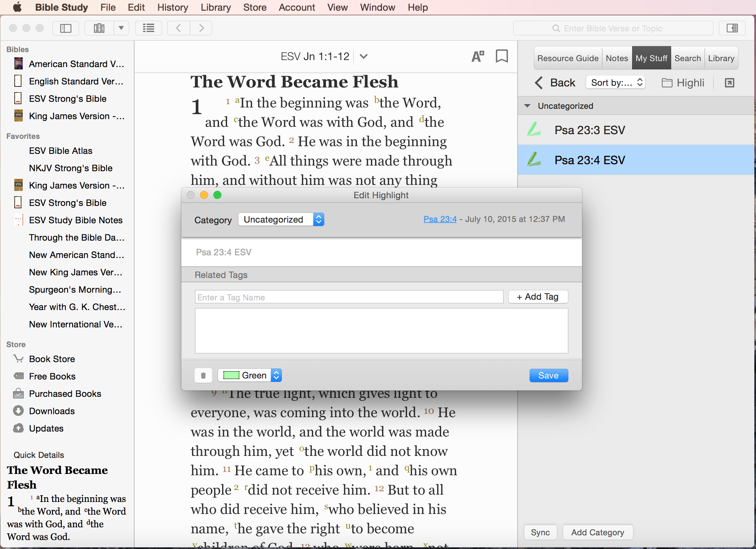Toggle the right sidebar panel icon
This screenshot has height=549, width=756.
click(x=732, y=28)
